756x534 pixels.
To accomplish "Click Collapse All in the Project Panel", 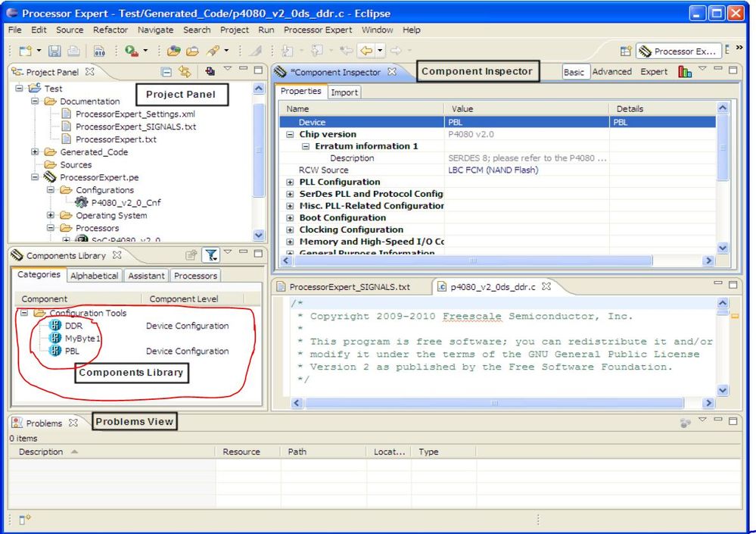I will point(166,72).
